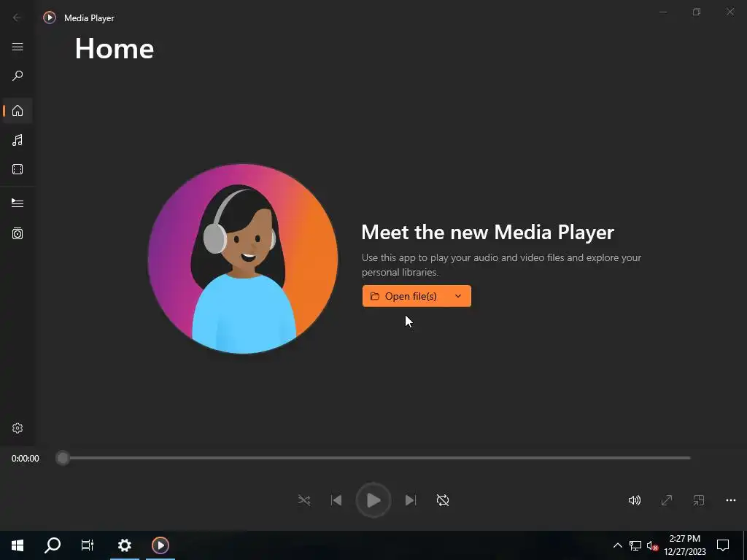Open the more options ellipsis menu
Viewport: 747px width, 560px height.
[x=731, y=500]
